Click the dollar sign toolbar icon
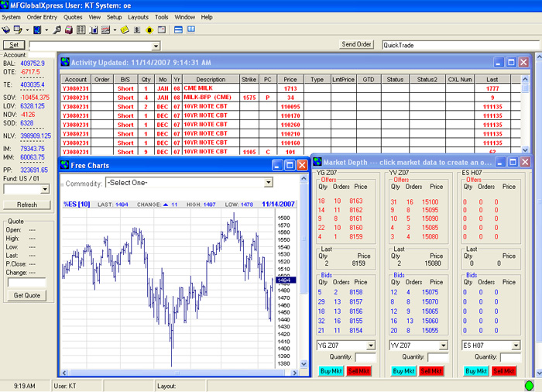Viewport: 542px width, 392px height. (x=137, y=29)
